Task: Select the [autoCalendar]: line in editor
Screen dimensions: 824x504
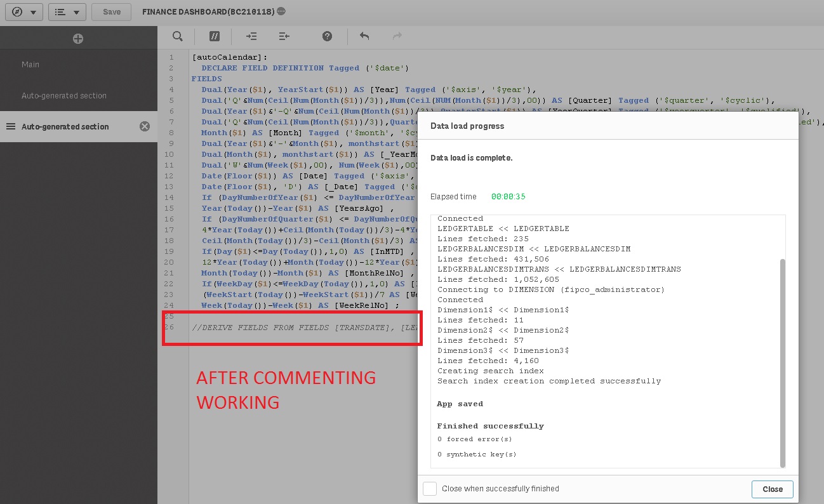Action: click(x=230, y=57)
